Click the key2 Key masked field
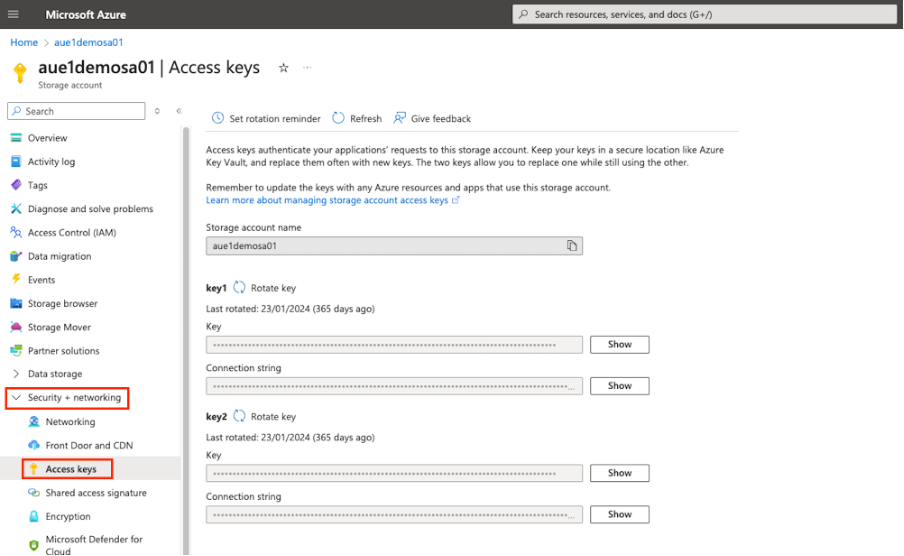904x556 pixels. pyautogui.click(x=394, y=474)
